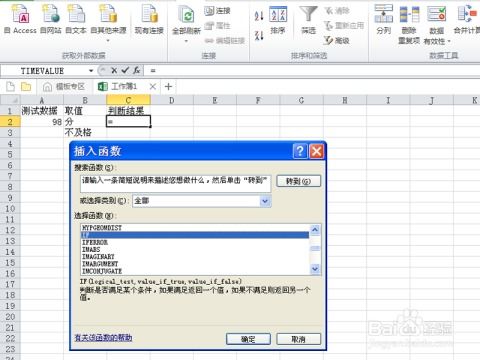This screenshot has height=360, width=480.
Task: Click the Insert Function fx button
Action: tap(136, 70)
